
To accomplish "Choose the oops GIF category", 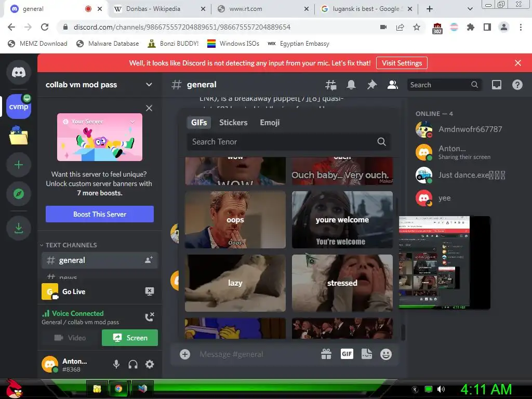I will [235, 220].
